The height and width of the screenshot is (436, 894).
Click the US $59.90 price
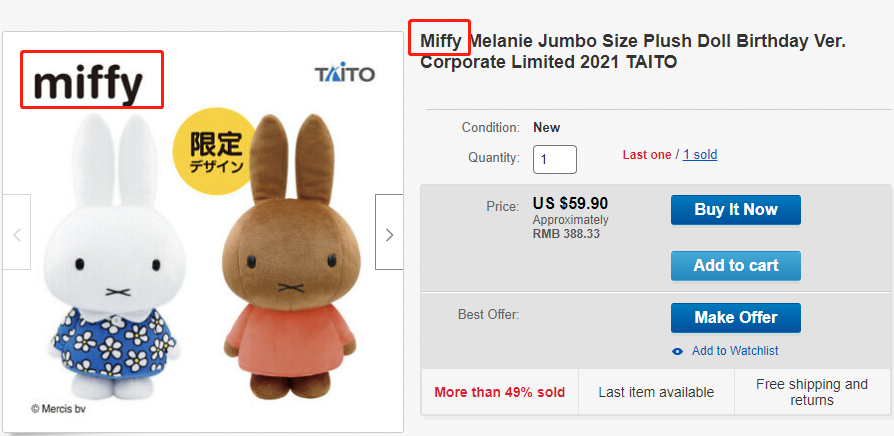click(570, 204)
